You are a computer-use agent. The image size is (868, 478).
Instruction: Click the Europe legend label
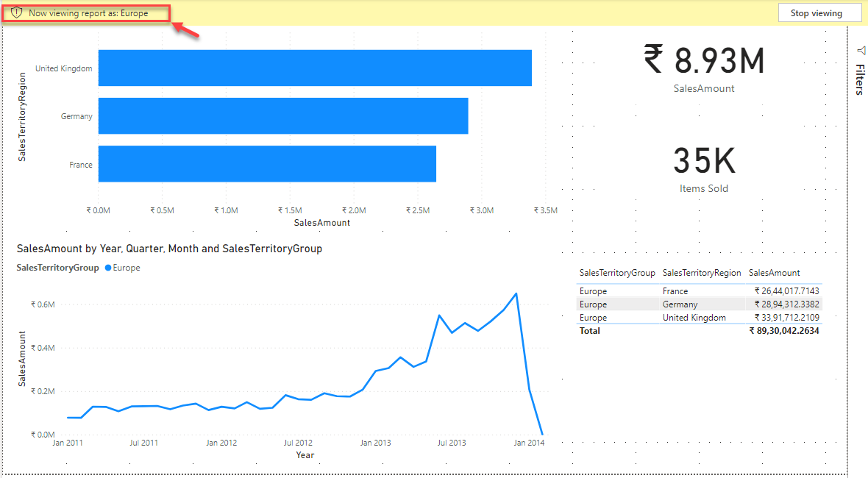[127, 268]
